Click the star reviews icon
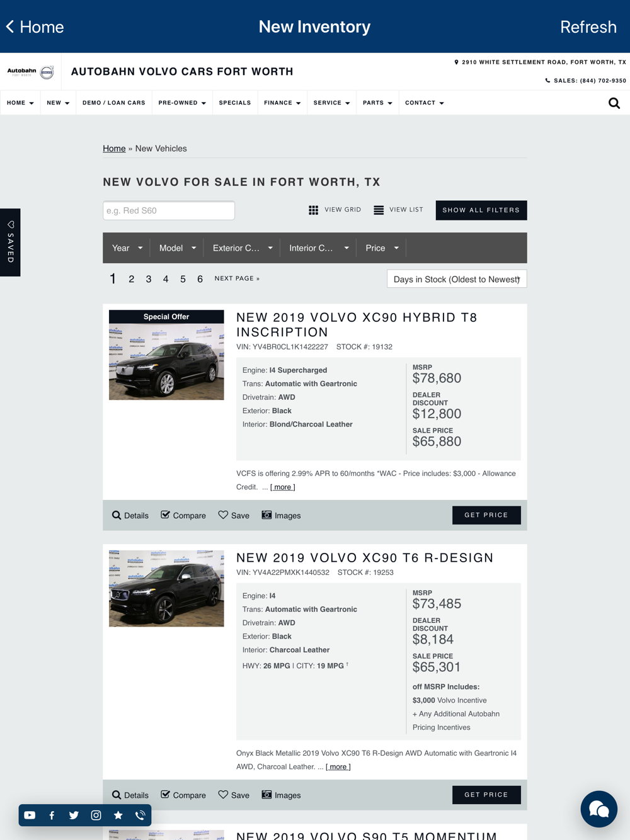This screenshot has width=630, height=840. click(x=118, y=815)
